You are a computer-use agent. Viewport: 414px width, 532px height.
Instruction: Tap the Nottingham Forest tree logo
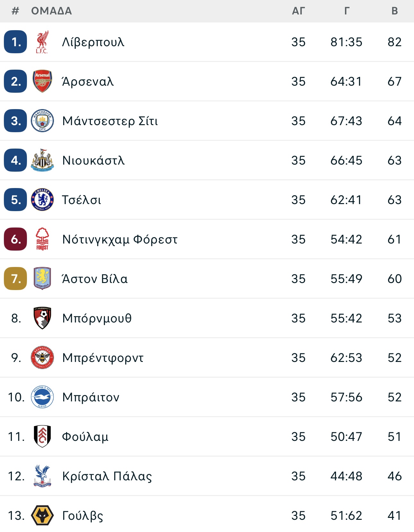click(42, 239)
